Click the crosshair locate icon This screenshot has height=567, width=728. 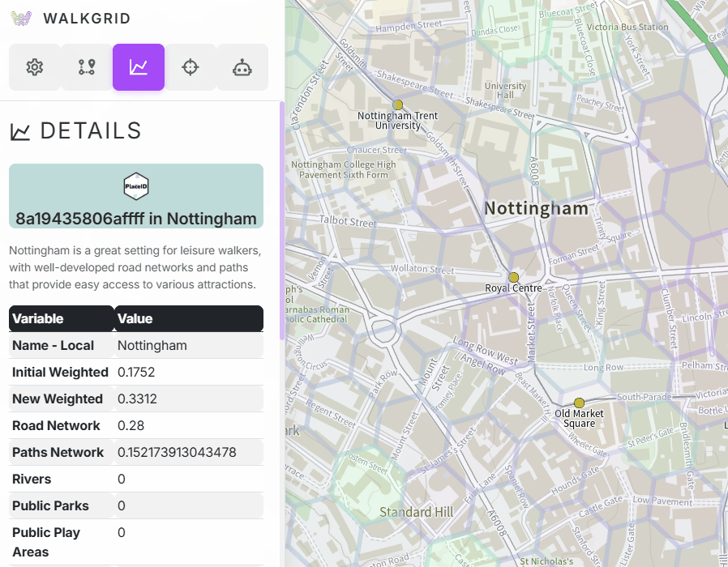click(191, 67)
